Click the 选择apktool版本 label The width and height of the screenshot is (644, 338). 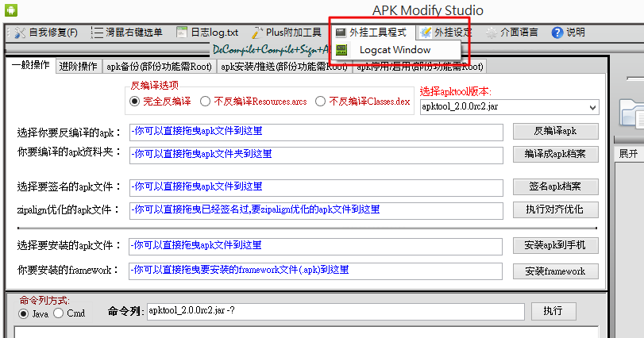(x=456, y=91)
